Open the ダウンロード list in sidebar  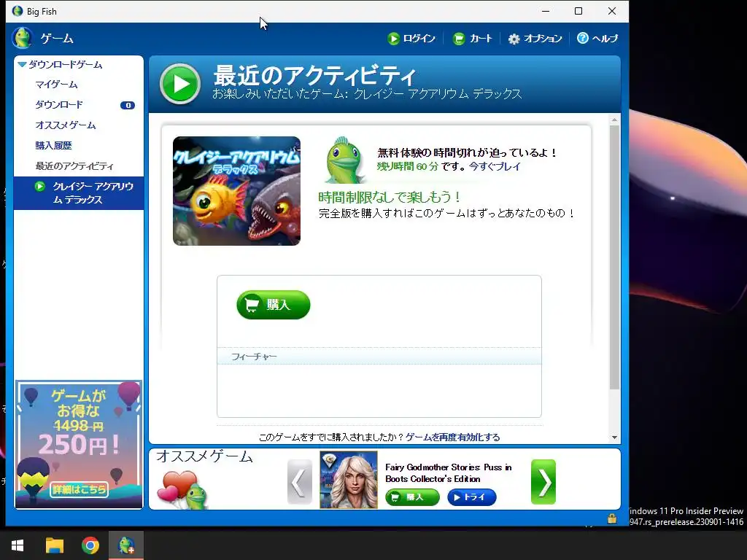click(x=59, y=105)
